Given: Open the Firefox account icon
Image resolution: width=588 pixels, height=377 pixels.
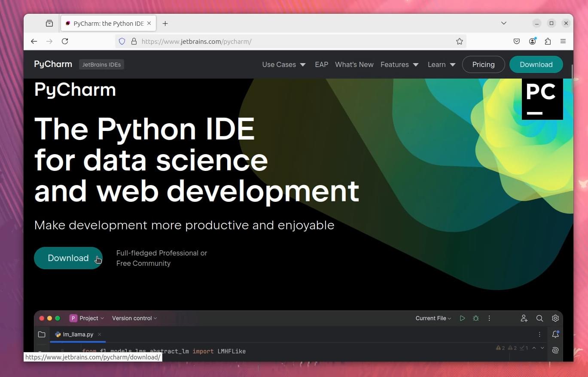Looking at the screenshot, I should coord(533,41).
